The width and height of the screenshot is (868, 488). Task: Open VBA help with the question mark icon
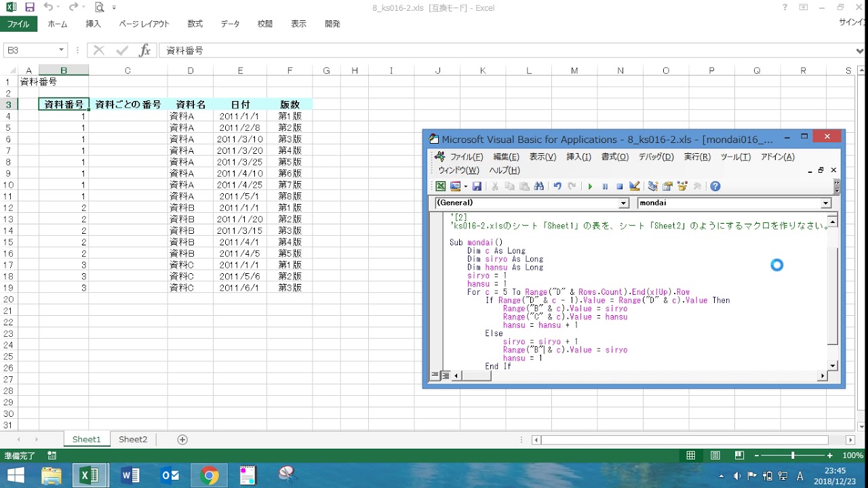(715, 186)
